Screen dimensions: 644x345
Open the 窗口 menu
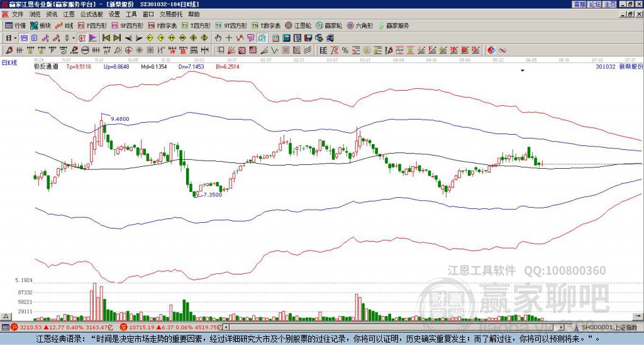pos(148,14)
